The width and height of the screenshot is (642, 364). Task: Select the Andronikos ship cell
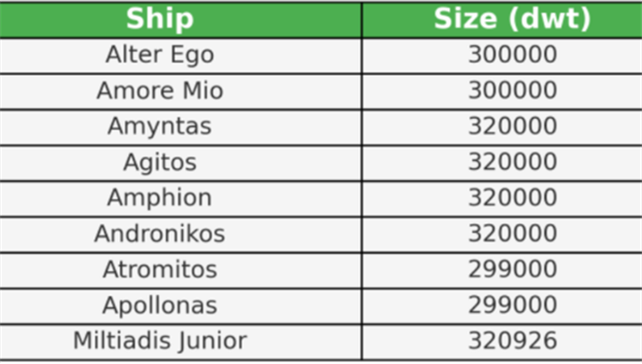180,235
